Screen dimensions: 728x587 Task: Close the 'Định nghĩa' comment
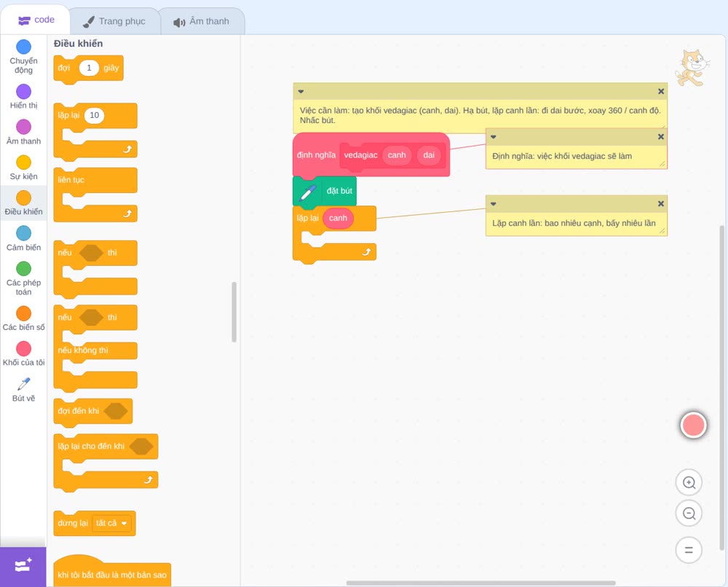(x=661, y=137)
